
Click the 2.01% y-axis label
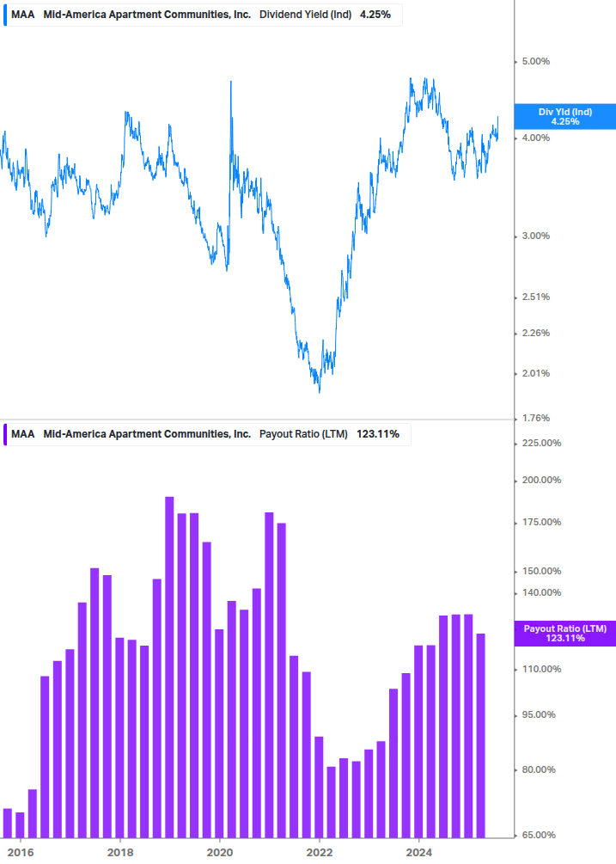535,374
